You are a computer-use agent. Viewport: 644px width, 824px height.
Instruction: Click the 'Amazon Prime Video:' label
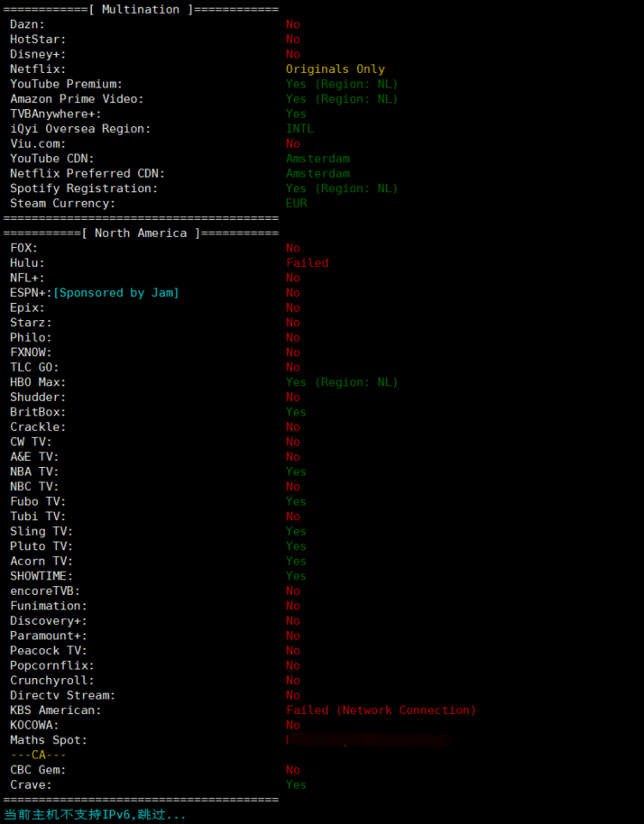(x=76, y=100)
